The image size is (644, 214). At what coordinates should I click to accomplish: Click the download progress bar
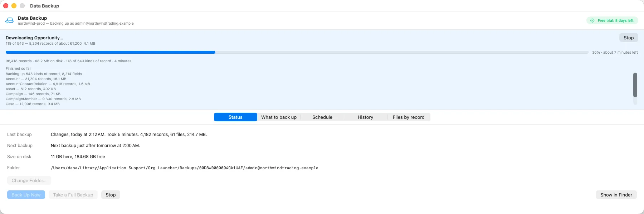297,52
